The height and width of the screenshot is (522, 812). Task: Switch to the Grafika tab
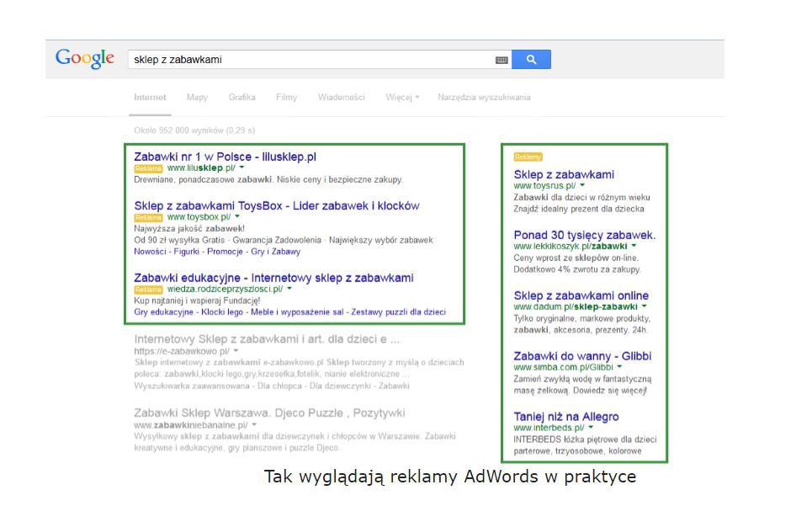241,98
